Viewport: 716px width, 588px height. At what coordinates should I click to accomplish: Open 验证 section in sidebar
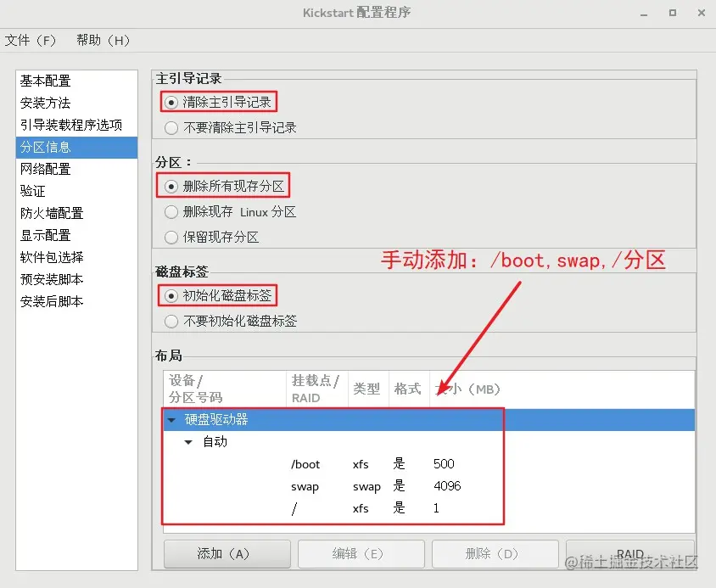76,191
